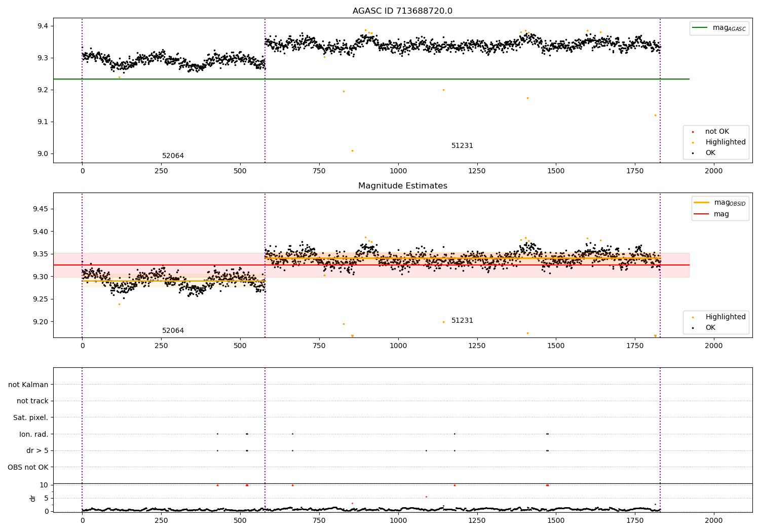This screenshot has height=532, width=760.
Task: Click 'not OK' in the top plot legend
Action: (710, 132)
